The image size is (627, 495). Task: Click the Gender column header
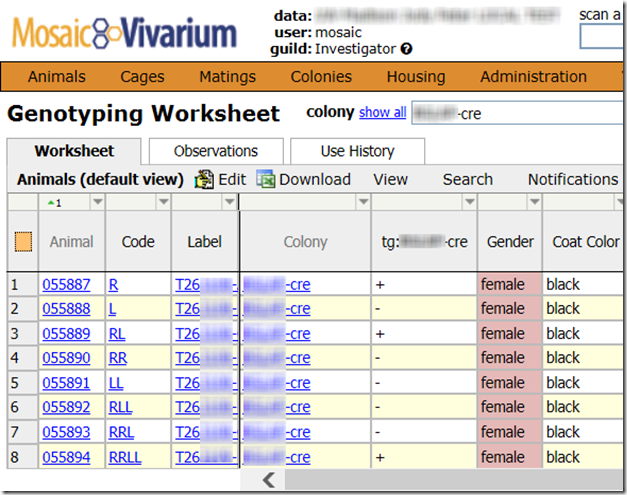click(x=510, y=242)
